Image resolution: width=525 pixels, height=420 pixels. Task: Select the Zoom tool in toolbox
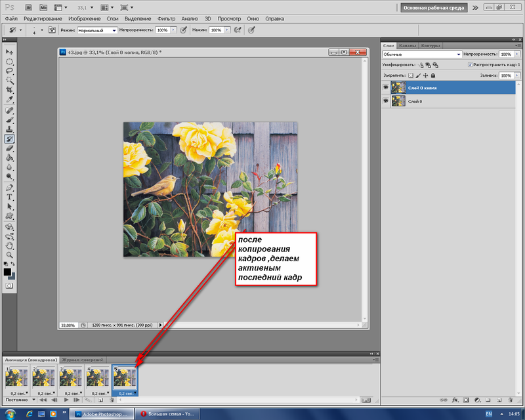coord(9,255)
